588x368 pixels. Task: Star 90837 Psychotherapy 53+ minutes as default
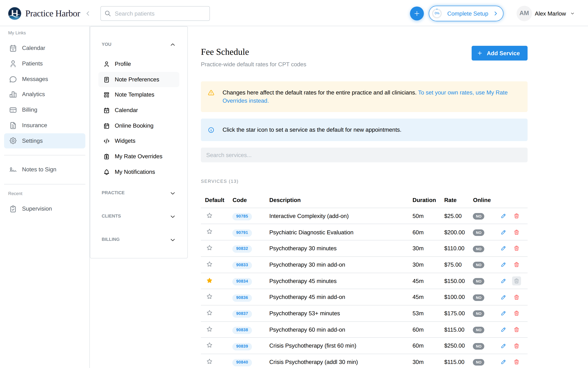[209, 313]
